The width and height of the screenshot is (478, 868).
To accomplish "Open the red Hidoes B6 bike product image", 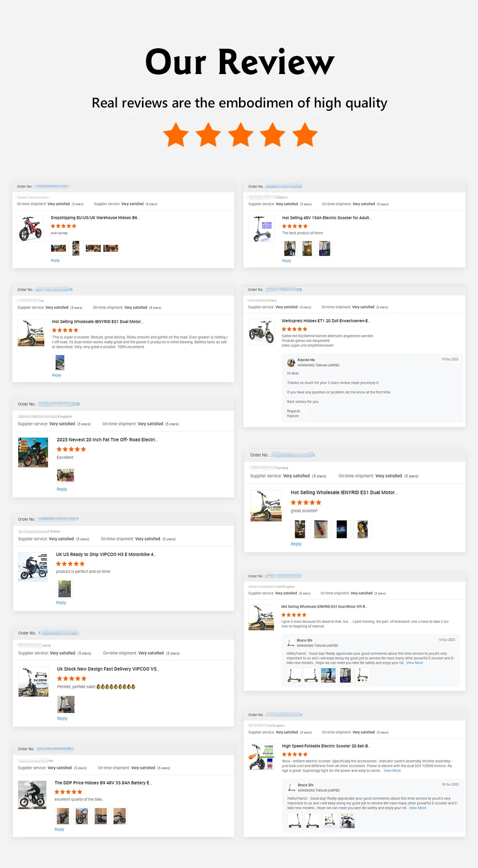I will click(x=30, y=229).
